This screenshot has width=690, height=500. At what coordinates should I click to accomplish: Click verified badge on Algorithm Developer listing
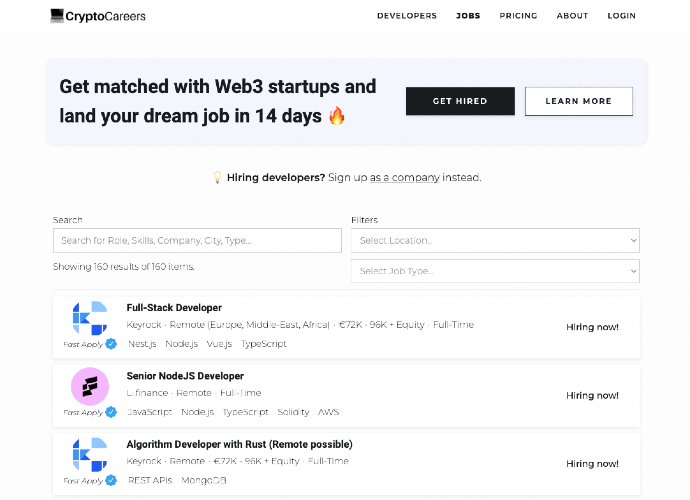click(111, 480)
